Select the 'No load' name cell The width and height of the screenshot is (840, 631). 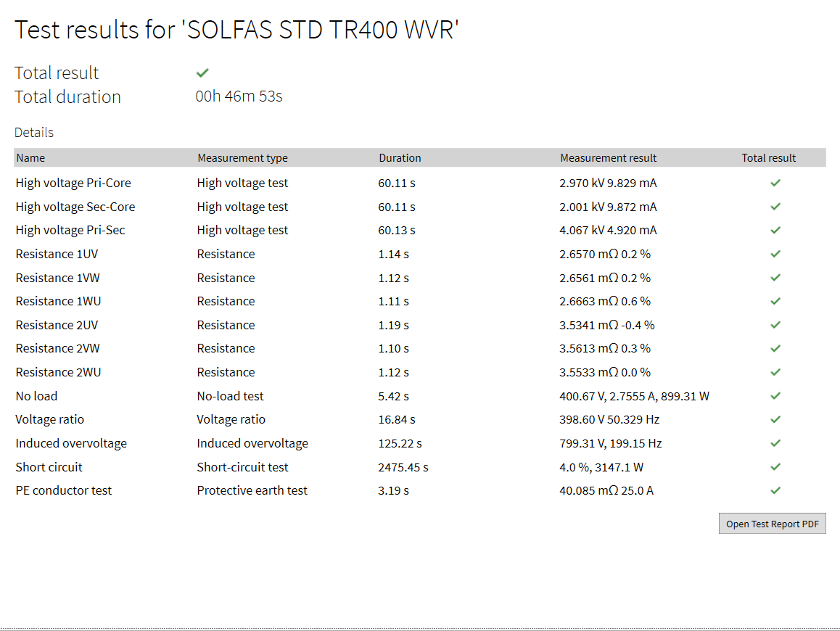coord(36,396)
